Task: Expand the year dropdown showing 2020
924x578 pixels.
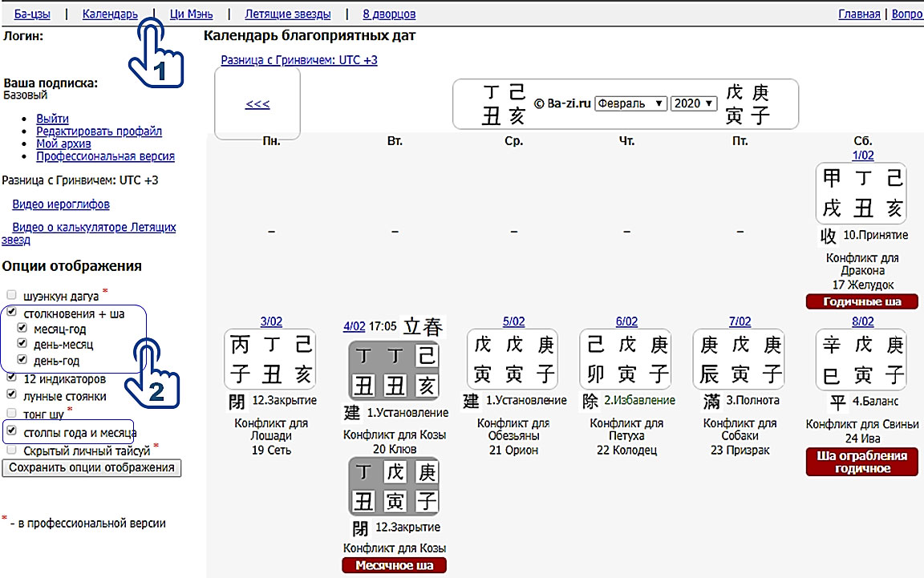Action: [x=694, y=103]
